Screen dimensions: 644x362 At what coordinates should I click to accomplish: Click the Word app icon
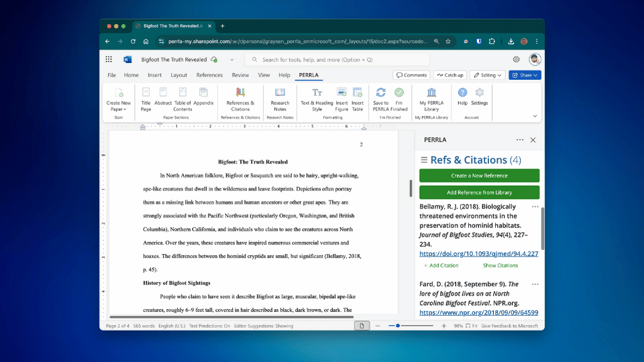click(127, 60)
